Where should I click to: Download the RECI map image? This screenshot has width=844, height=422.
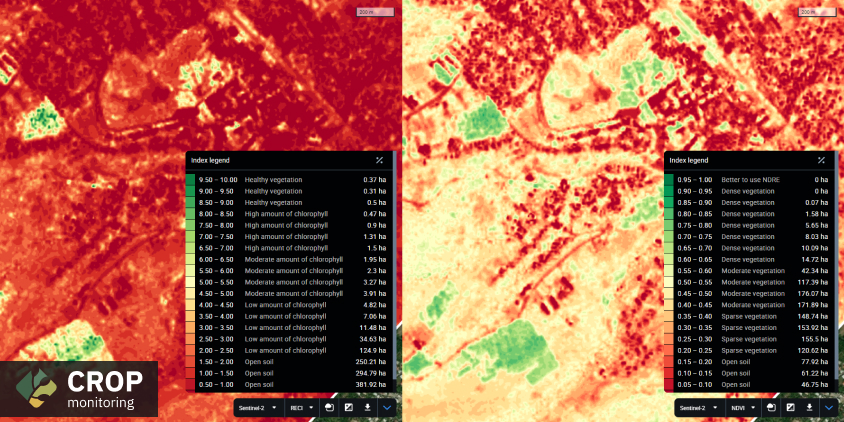tap(368, 407)
